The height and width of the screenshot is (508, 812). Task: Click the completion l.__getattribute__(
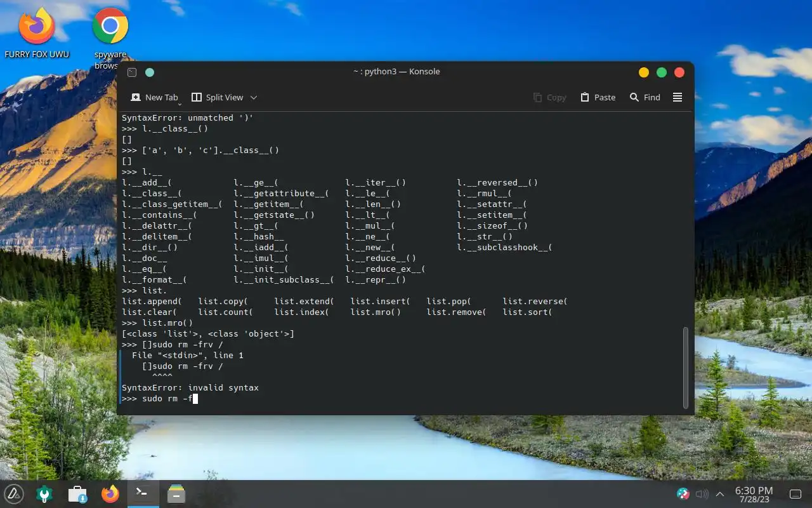(x=282, y=194)
